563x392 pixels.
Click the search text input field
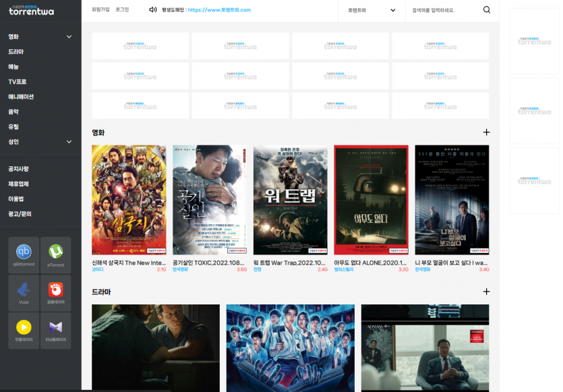[x=442, y=10]
